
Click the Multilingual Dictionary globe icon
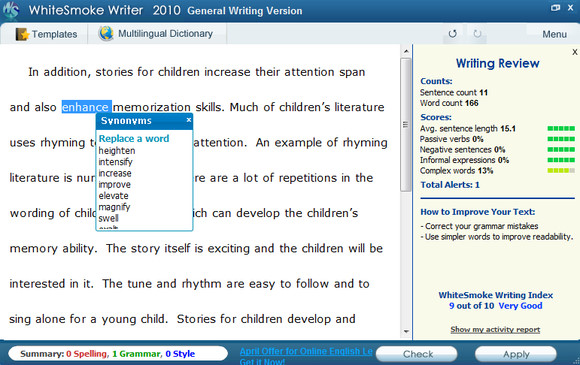pyautogui.click(x=106, y=33)
